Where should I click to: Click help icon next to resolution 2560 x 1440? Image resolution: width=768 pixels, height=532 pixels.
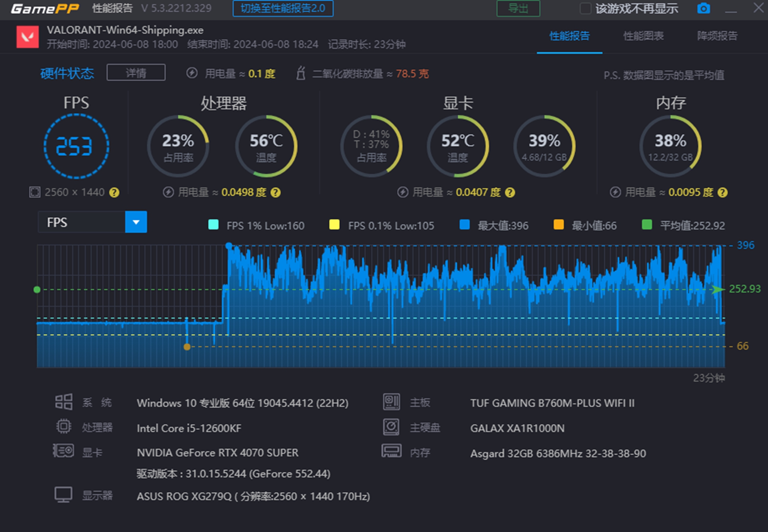[x=114, y=193]
